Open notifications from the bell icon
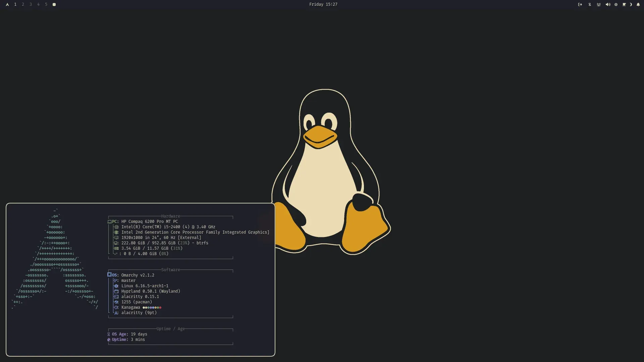The width and height of the screenshot is (644, 362). point(638,4)
